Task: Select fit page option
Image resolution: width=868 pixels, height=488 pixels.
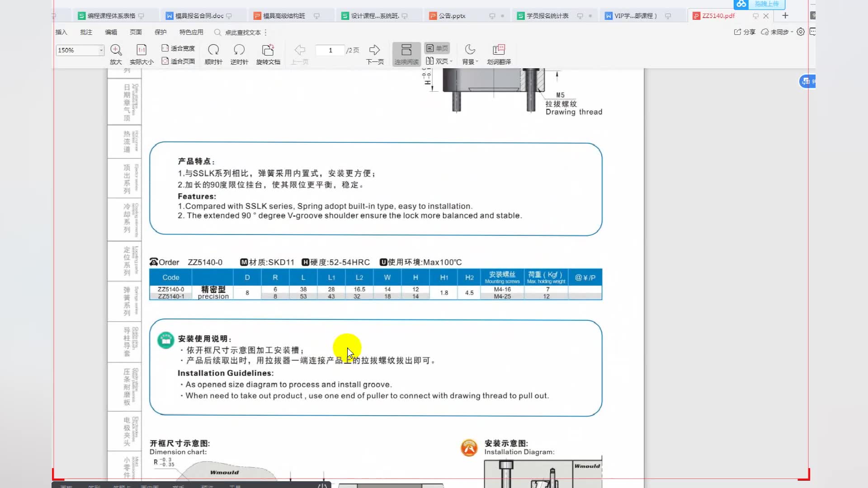Action: [178, 61]
